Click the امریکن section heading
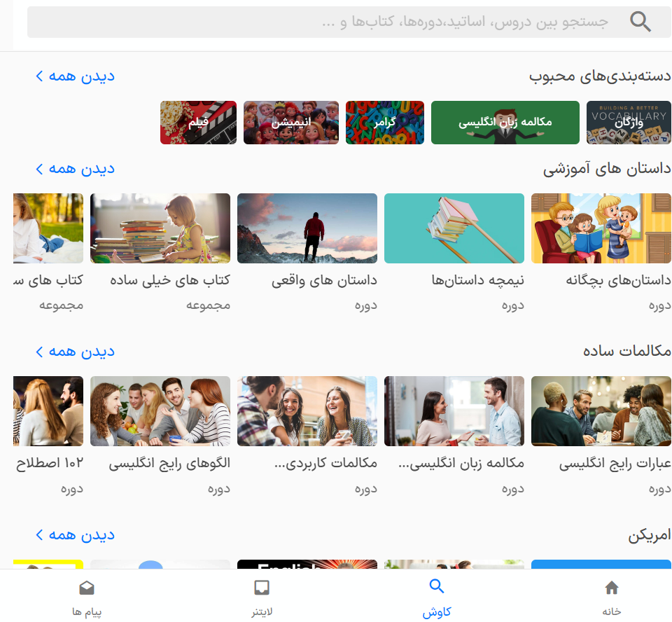The width and height of the screenshot is (672, 622). pyautogui.click(x=650, y=535)
